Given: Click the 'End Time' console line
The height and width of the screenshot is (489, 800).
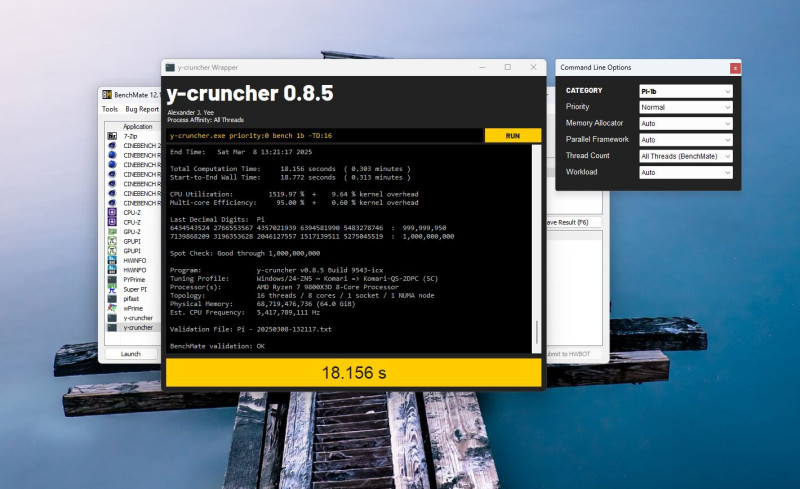Looking at the screenshot, I should tap(241, 152).
